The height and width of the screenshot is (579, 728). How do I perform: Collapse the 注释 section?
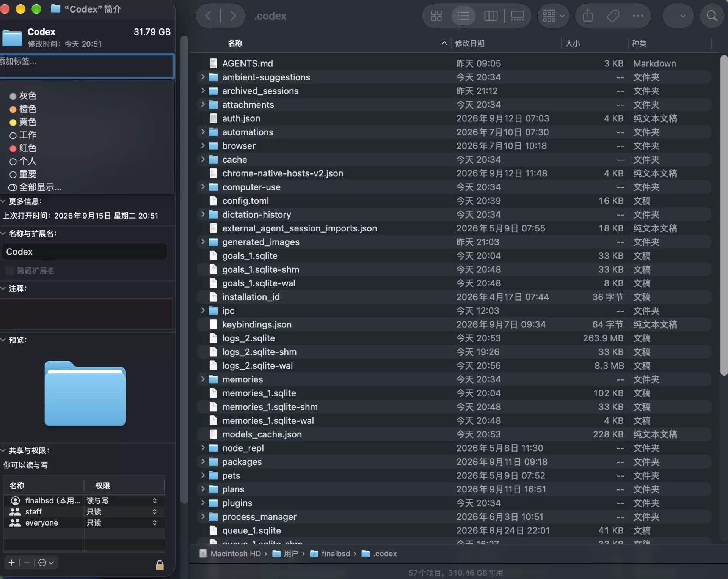point(3,288)
